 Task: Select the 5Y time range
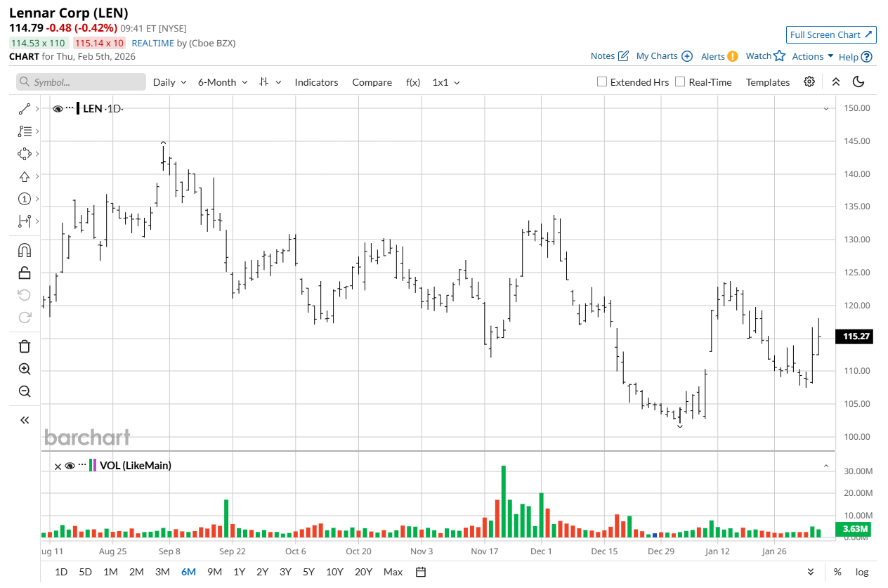308,572
